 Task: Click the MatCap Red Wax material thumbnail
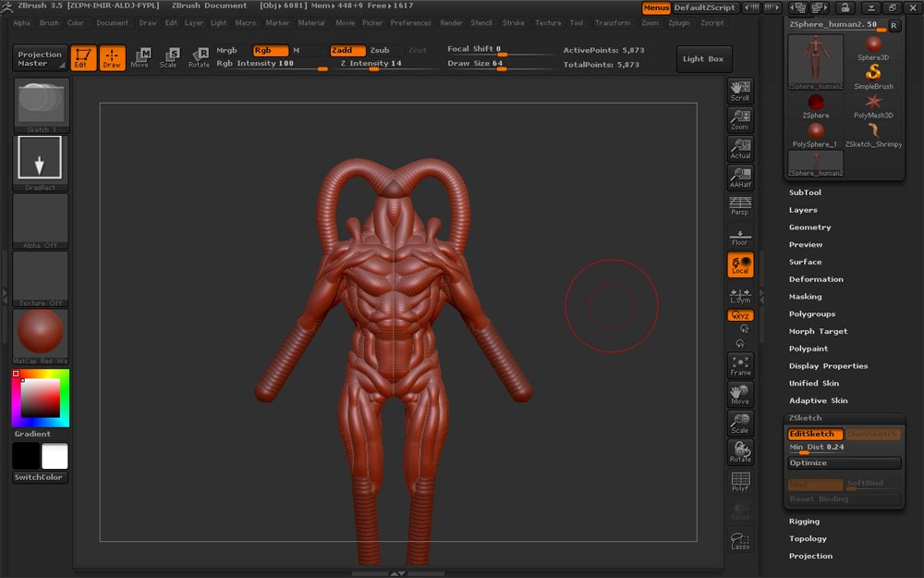click(x=41, y=335)
